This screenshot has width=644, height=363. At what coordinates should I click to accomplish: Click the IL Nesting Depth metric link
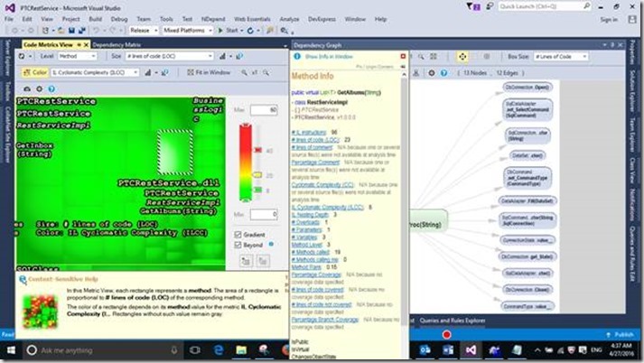[310, 215]
